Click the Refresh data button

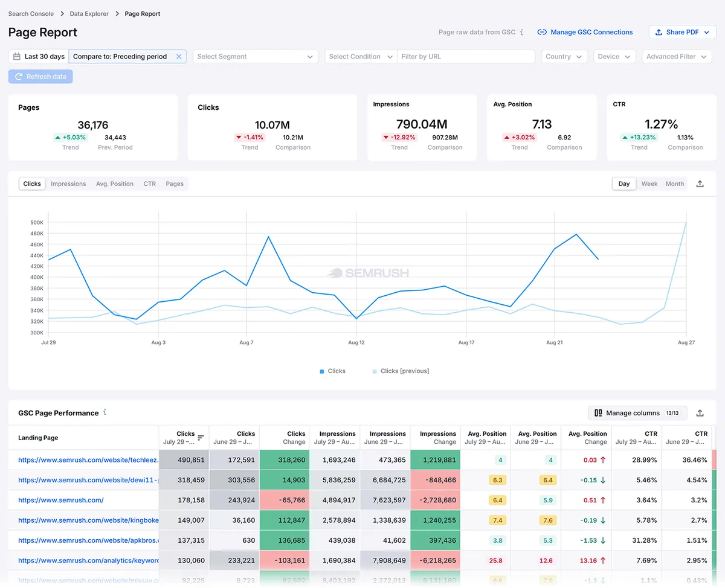(x=40, y=77)
